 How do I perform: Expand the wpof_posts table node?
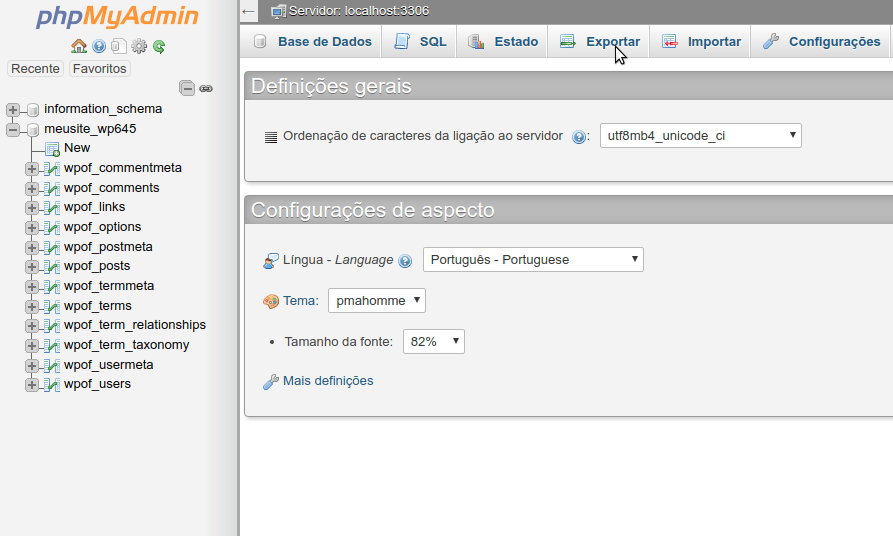pyautogui.click(x=32, y=266)
